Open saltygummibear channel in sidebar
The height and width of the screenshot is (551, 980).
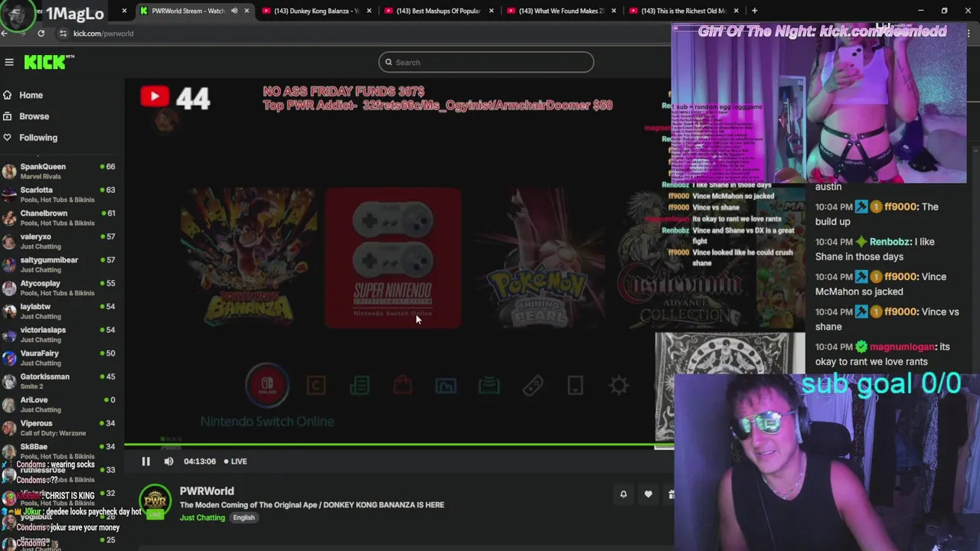tap(59, 265)
